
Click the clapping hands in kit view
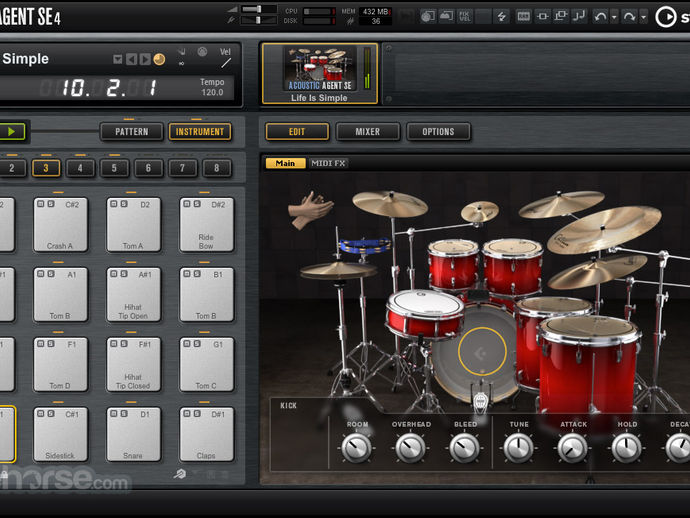310,209
